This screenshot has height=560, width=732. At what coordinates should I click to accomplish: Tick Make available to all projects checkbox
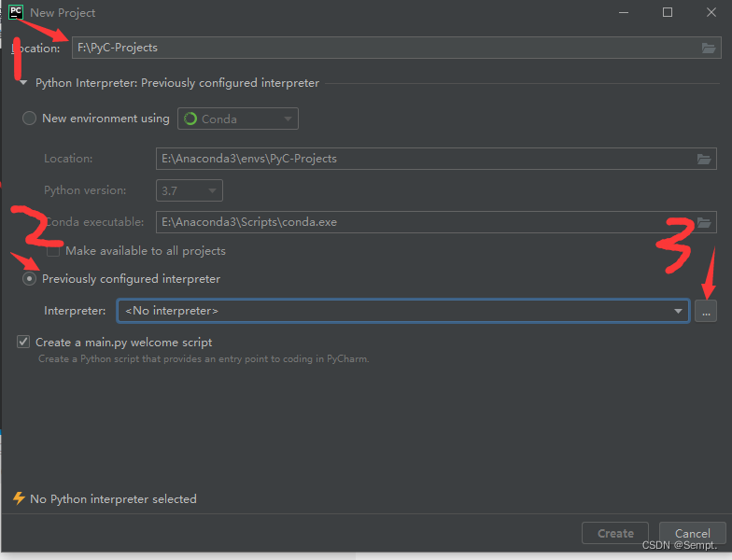point(52,251)
